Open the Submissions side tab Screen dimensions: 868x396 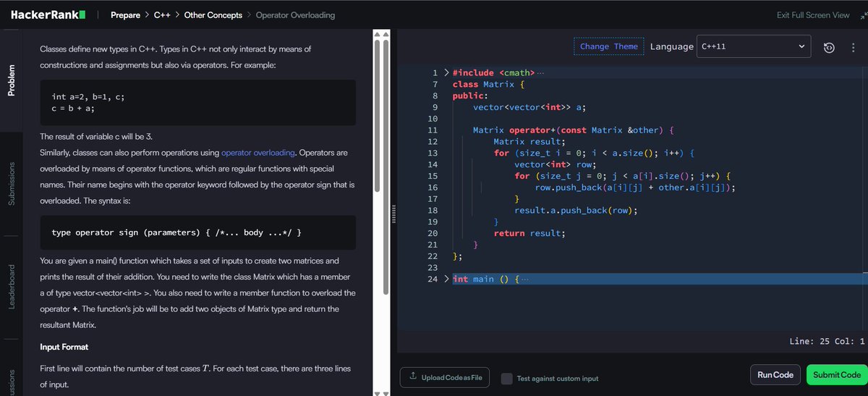click(x=10, y=183)
